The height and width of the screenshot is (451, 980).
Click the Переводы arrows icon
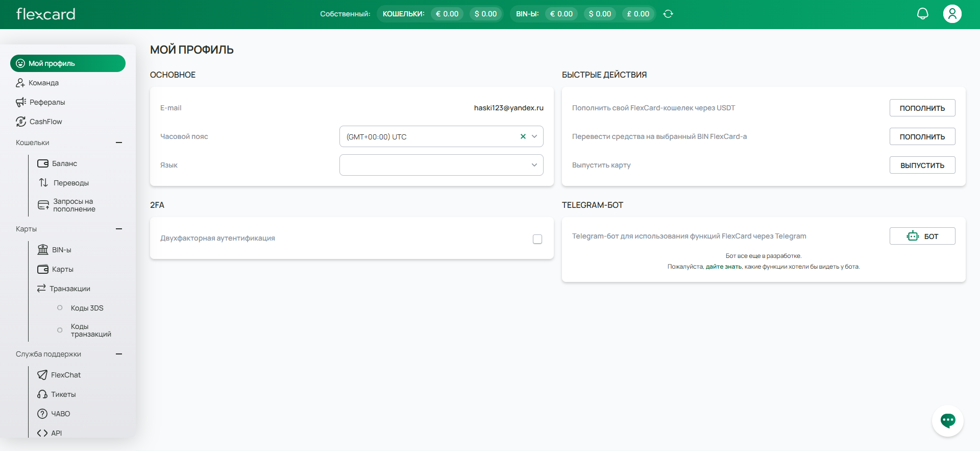[43, 183]
